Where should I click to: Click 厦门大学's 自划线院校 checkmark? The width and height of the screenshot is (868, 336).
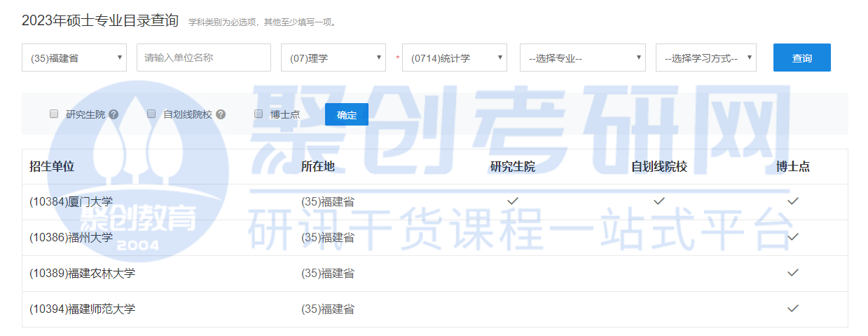coord(659,201)
